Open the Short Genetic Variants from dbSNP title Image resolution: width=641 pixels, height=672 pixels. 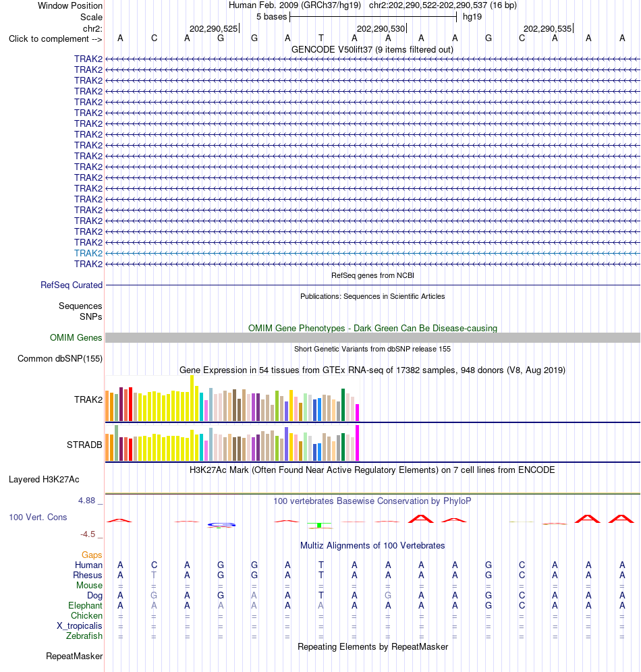[x=372, y=349]
